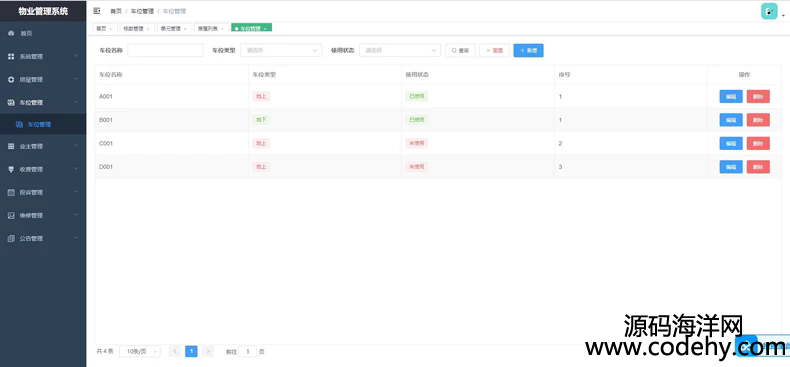
Task: Delete the B001 parking row
Action: point(758,120)
